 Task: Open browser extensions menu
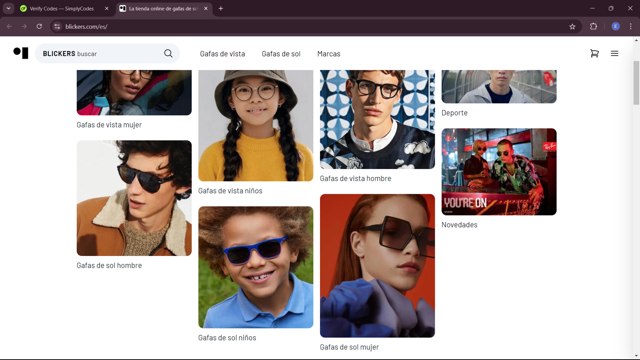593,27
